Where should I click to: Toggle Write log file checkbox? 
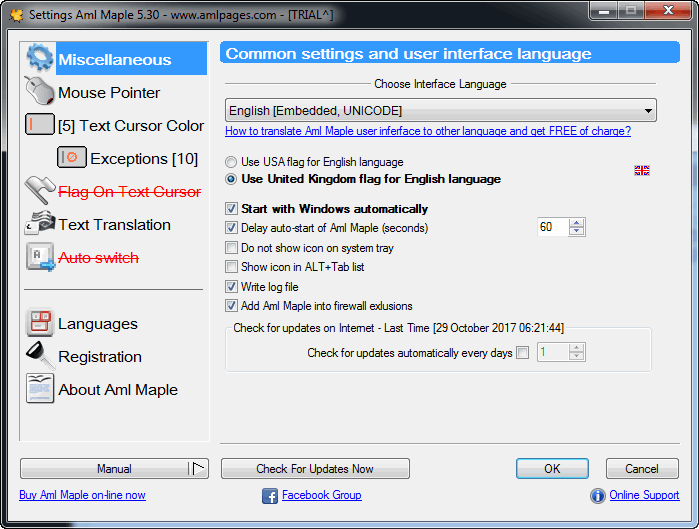point(231,286)
